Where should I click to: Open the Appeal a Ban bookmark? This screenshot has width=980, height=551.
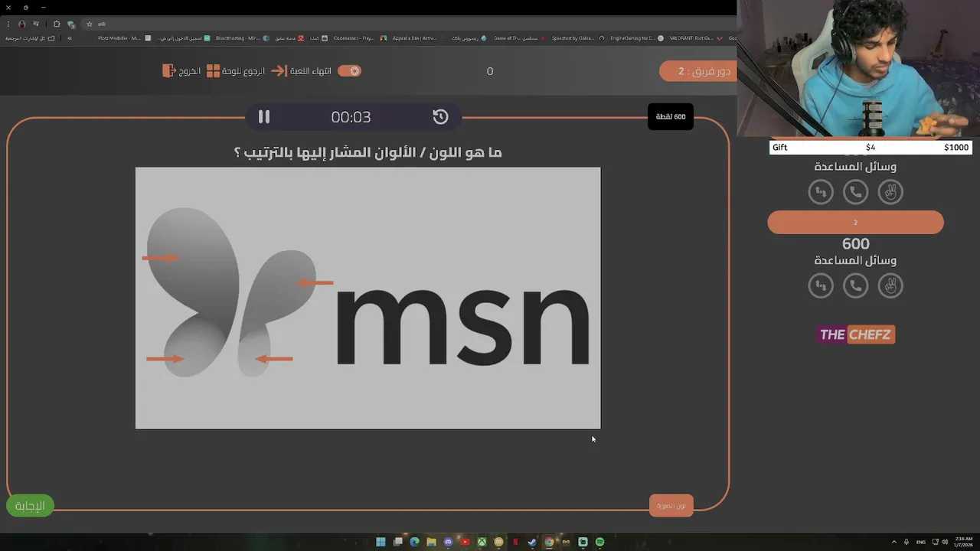click(418, 37)
